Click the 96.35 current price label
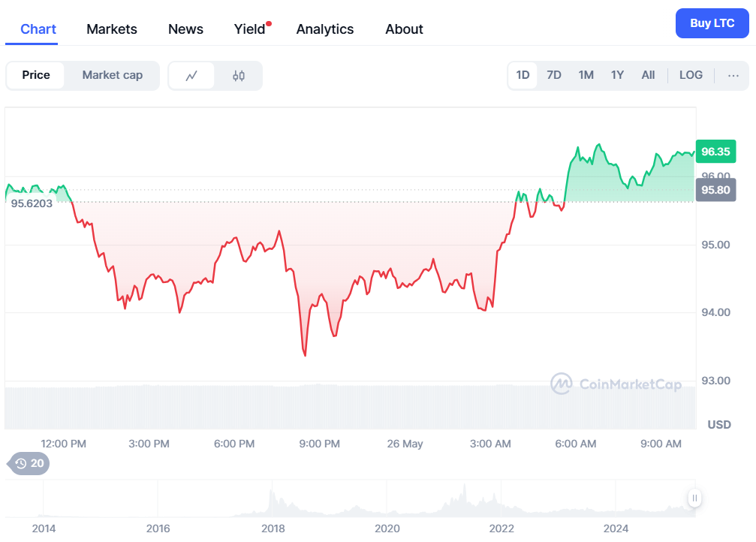This screenshot has height=542, width=756. click(715, 152)
